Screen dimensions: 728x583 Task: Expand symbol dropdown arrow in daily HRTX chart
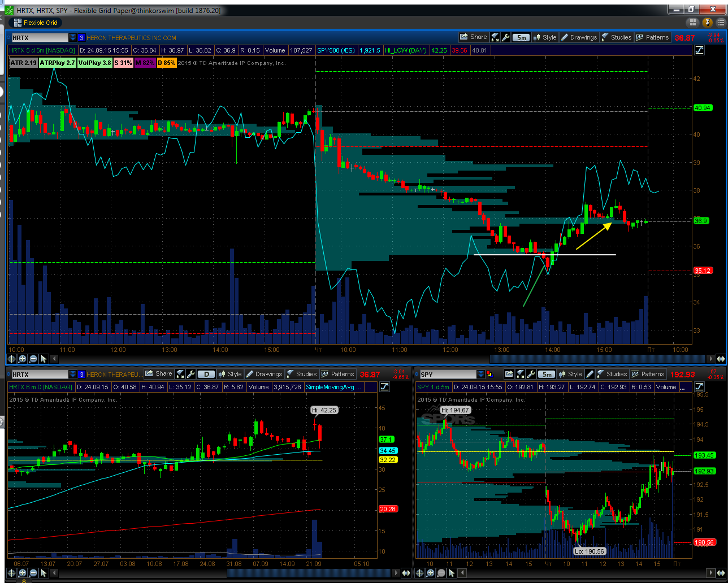pos(73,375)
